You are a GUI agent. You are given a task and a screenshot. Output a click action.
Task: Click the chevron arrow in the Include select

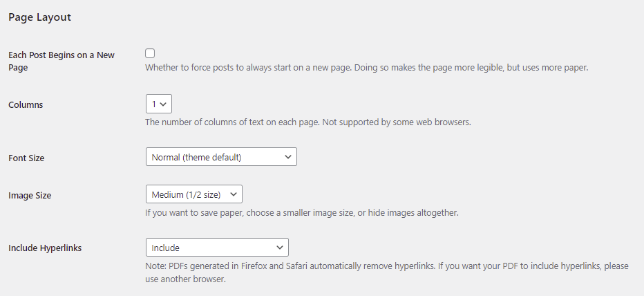click(280, 247)
